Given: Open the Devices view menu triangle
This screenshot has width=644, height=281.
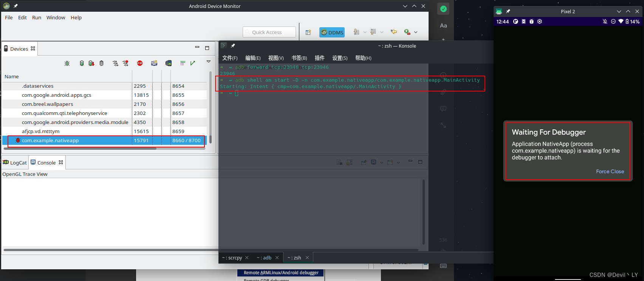Looking at the screenshot, I should pos(208,61).
